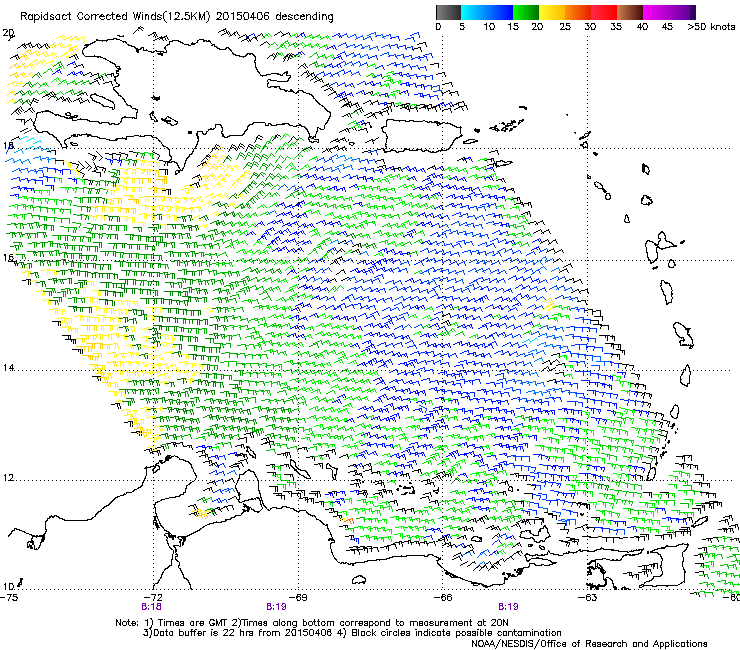This screenshot has width=740, height=650.
Task: Click the latitude label '12'
Action: point(8,478)
